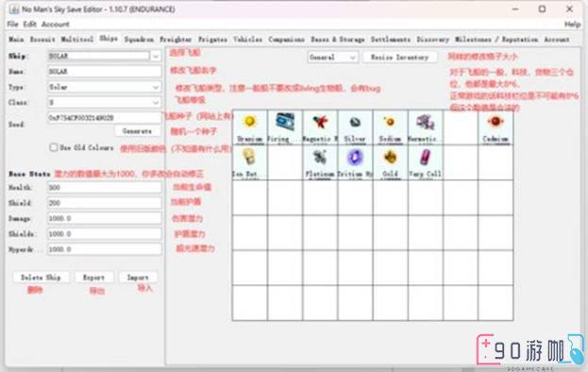Switch to the Companions tab
Image resolution: width=588 pixels, height=372 pixels.
(286, 40)
